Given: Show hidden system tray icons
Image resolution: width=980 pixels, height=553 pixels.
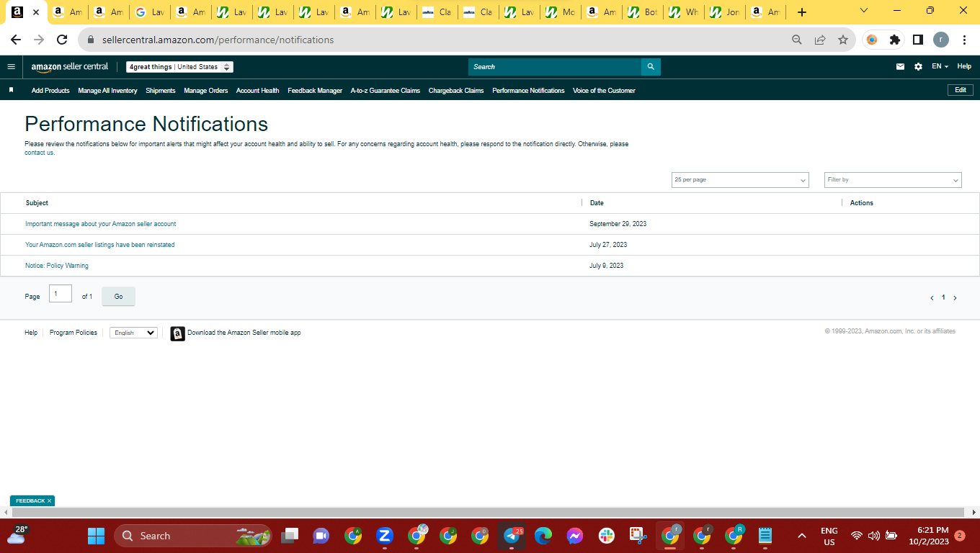Looking at the screenshot, I should 801,536.
